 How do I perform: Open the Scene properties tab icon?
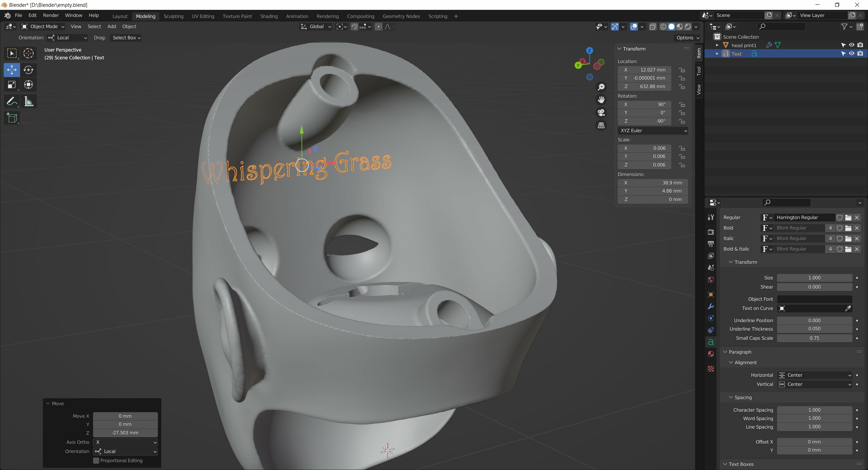(x=711, y=268)
